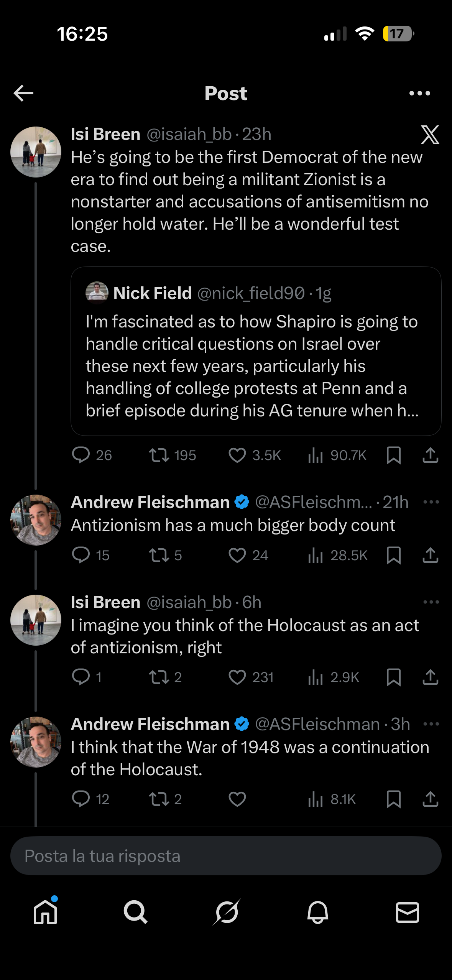
Task: Share the post with 90.7K views
Action: [430, 455]
